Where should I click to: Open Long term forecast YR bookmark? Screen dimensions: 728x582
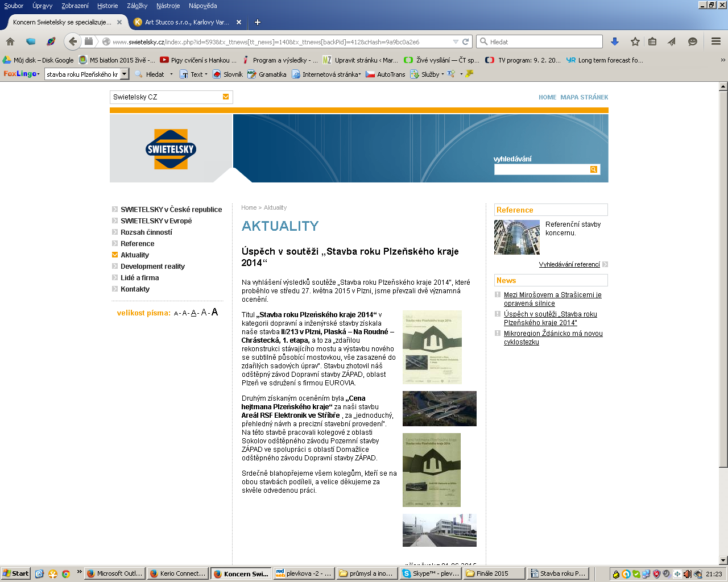(x=605, y=60)
